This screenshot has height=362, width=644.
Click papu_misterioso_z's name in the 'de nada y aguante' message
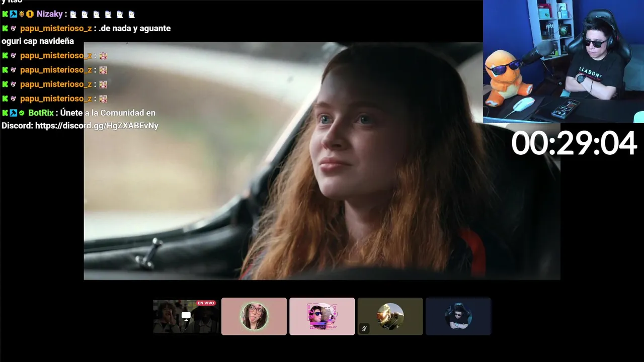(56, 28)
